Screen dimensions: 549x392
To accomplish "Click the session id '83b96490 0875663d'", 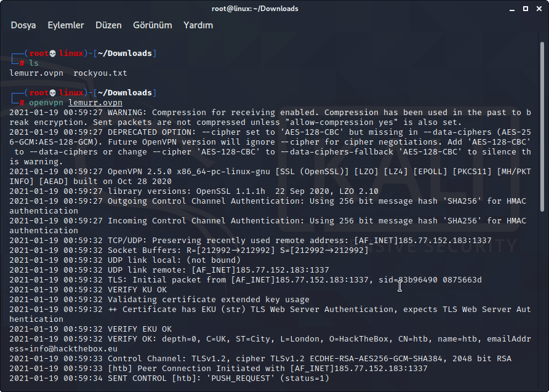I will (440, 279).
